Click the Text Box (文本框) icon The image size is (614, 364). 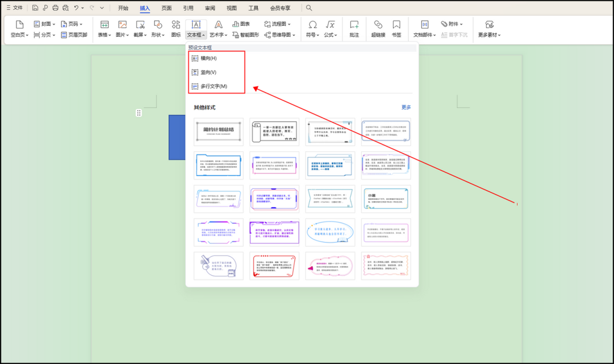click(x=196, y=25)
